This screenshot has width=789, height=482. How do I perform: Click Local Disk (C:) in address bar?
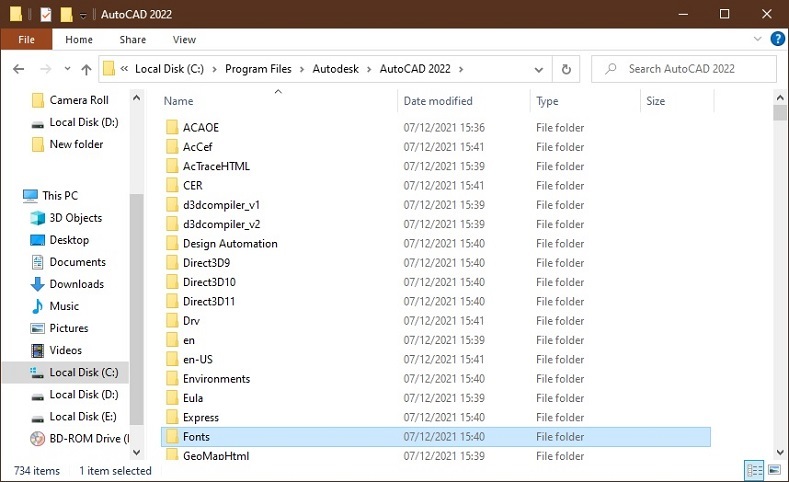pyautogui.click(x=169, y=69)
